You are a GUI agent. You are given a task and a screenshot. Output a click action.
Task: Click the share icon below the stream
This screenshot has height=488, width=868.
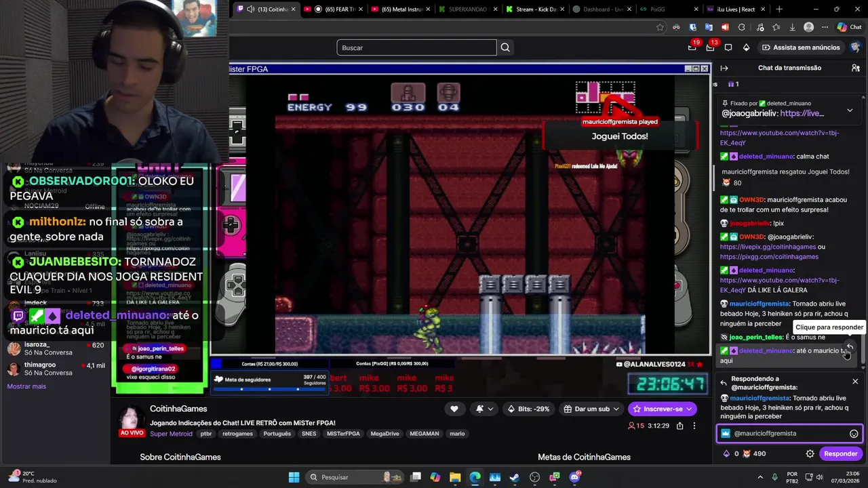click(679, 426)
